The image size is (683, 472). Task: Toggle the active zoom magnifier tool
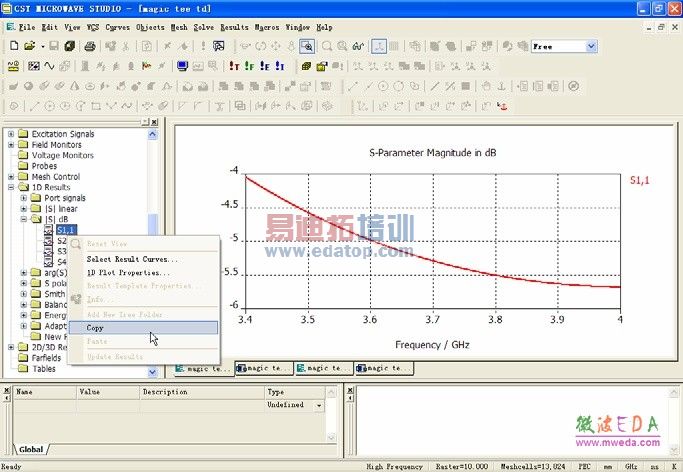pos(307,46)
